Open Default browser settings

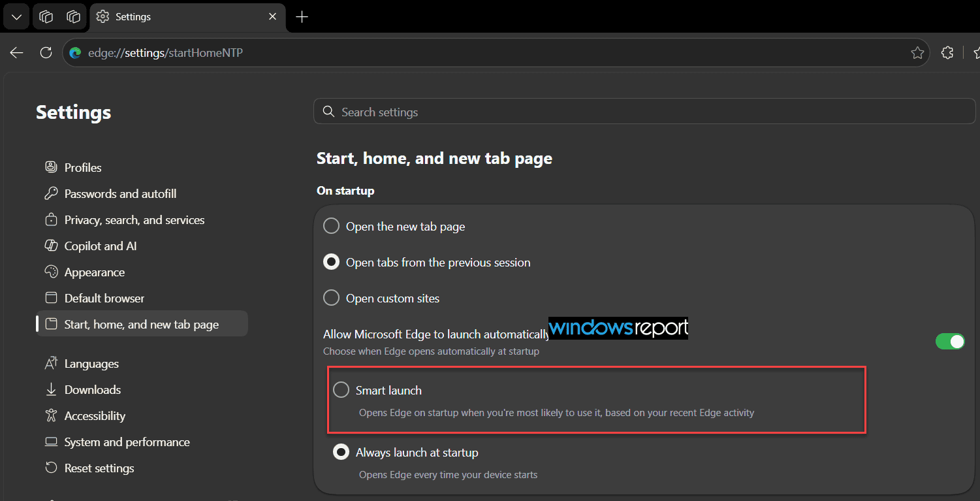click(x=142, y=299)
